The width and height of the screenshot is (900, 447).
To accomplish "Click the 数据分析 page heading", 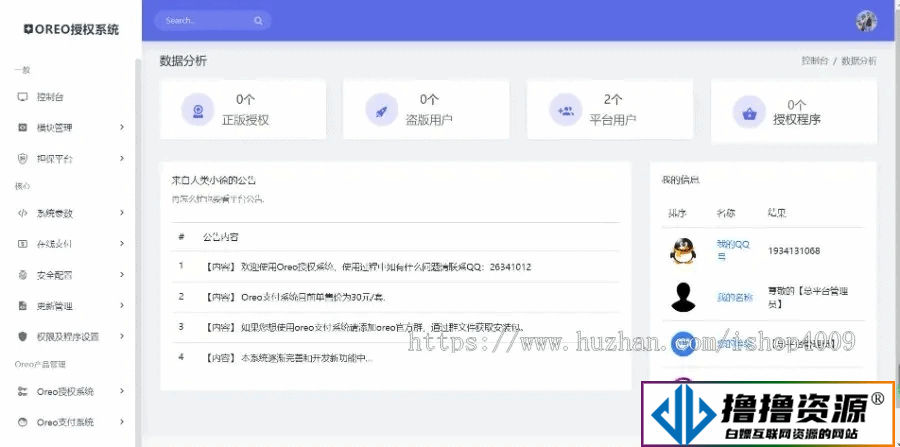I will click(183, 61).
